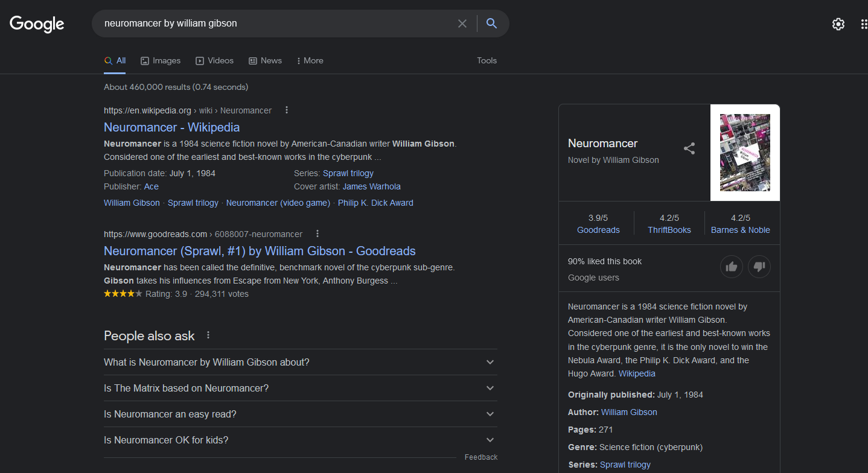Click the About 460,000 results text
Viewport: 868px width, 473px height.
[176, 87]
